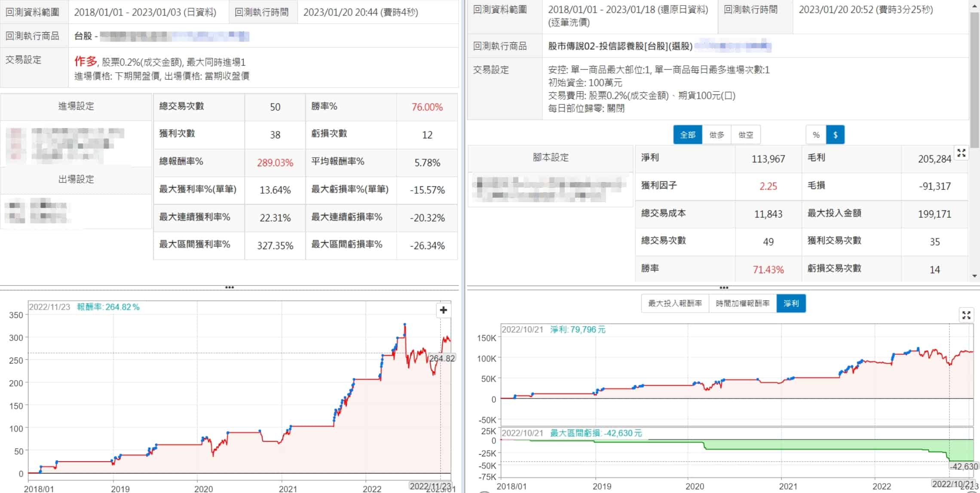Image resolution: width=980 pixels, height=493 pixels.
Task: Click the scrollbar down arrow in right panel
Action: (974, 276)
